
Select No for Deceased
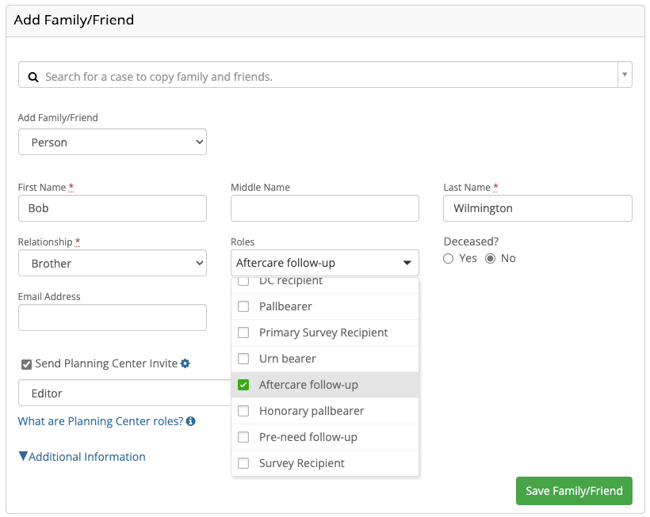tap(490, 259)
